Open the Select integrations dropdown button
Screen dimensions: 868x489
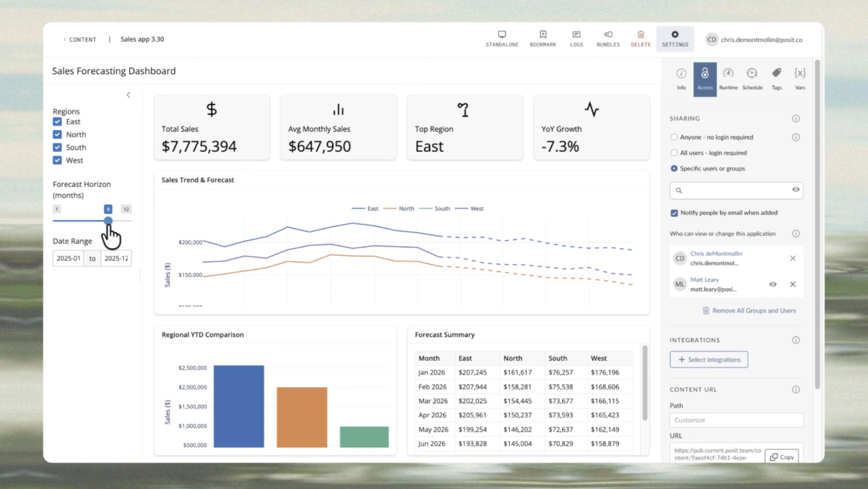click(x=709, y=360)
